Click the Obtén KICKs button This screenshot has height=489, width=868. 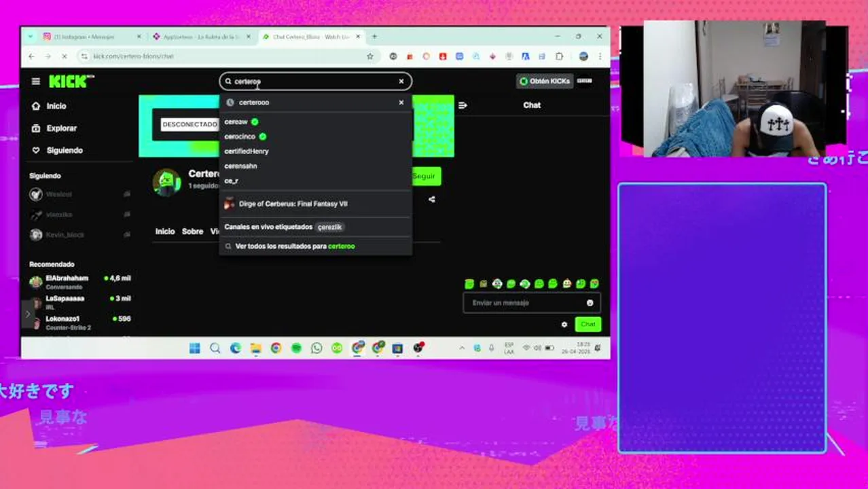[x=544, y=81]
